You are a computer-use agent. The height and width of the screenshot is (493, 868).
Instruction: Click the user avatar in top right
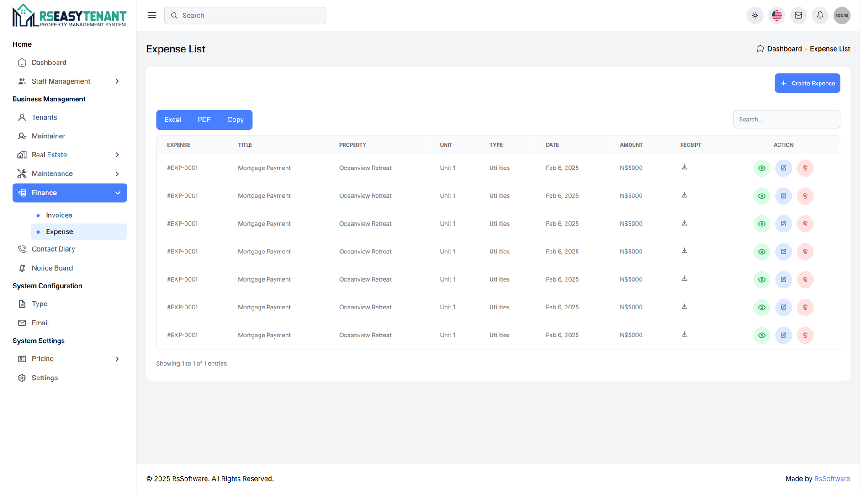[x=842, y=16]
